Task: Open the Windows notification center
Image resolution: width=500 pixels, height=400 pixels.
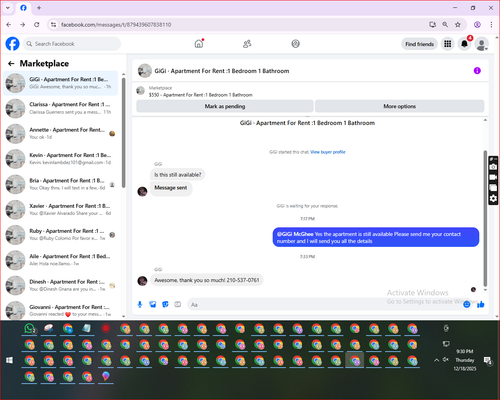Action: pos(488,360)
